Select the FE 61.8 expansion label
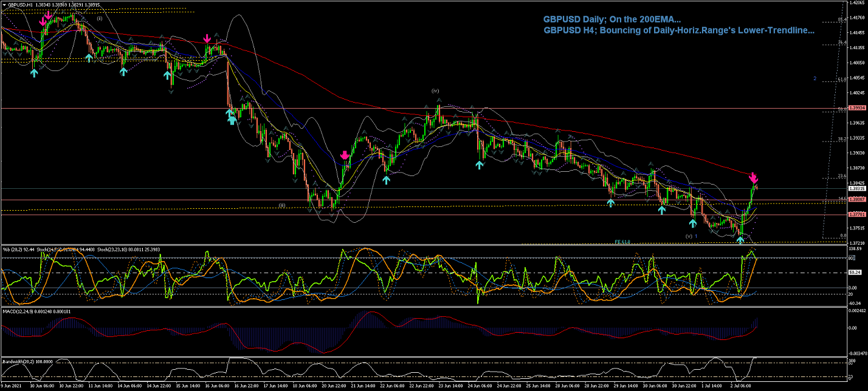The height and width of the screenshot is (391, 868). point(622,242)
